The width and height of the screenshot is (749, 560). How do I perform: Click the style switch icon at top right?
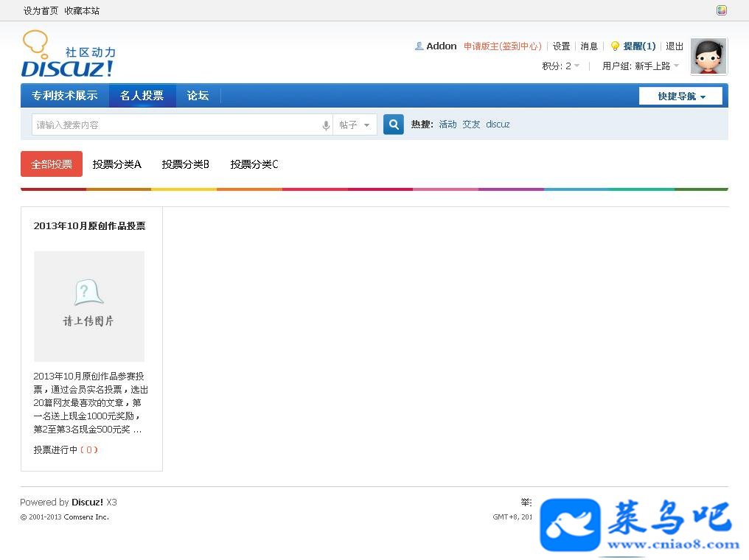click(x=721, y=10)
